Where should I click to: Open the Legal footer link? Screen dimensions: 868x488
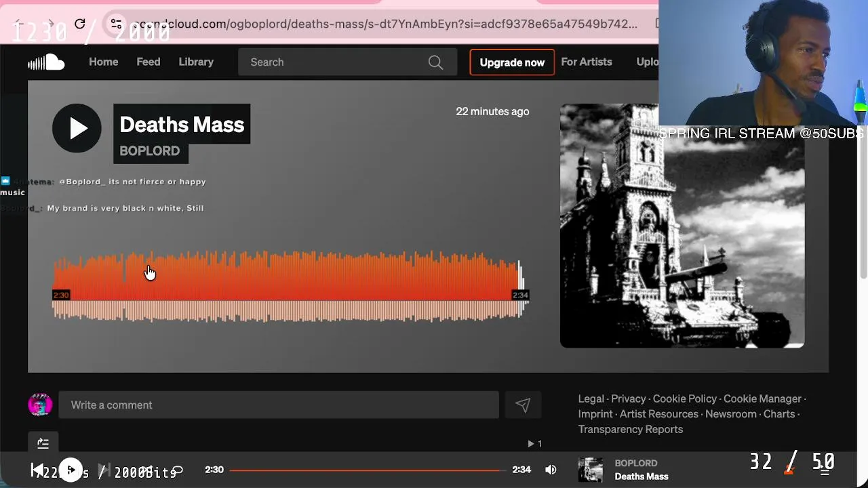tap(591, 399)
